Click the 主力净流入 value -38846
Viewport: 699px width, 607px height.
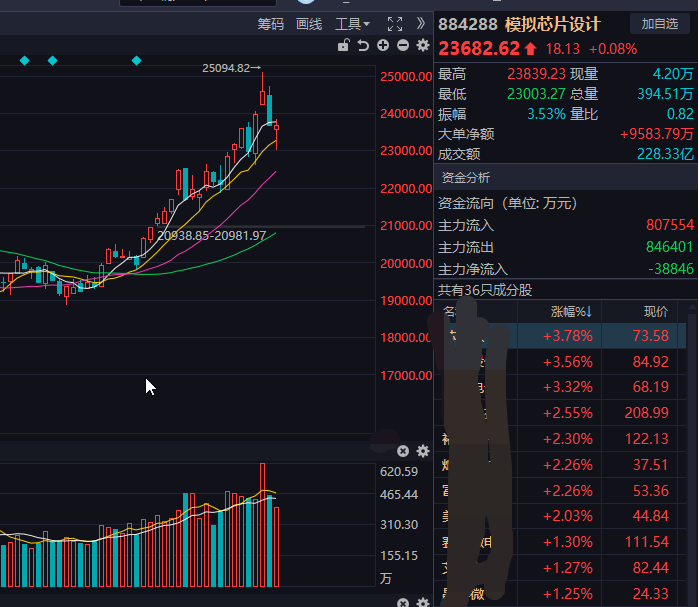click(x=670, y=269)
